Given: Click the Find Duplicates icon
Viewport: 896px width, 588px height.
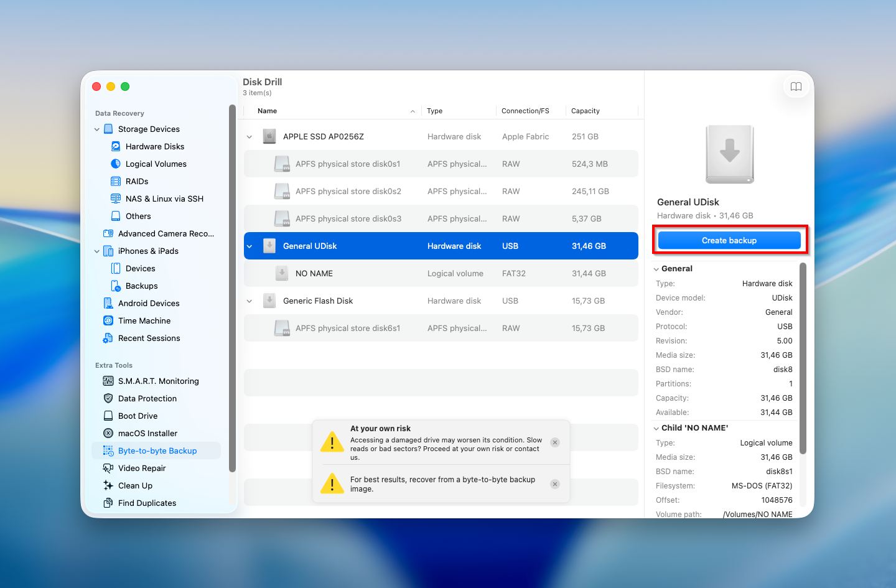Looking at the screenshot, I should (x=108, y=503).
